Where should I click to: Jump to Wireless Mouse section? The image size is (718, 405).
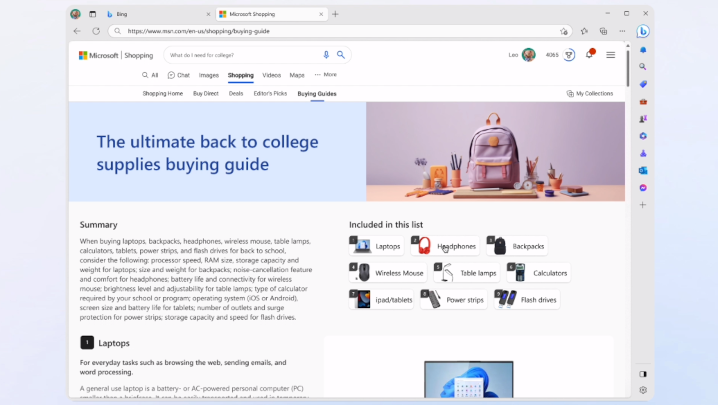point(388,272)
